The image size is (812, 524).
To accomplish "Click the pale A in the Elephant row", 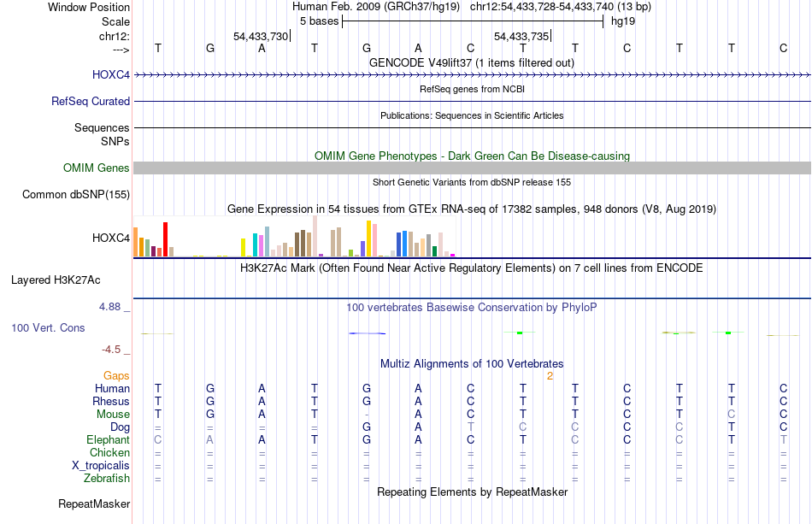I will pos(209,439).
